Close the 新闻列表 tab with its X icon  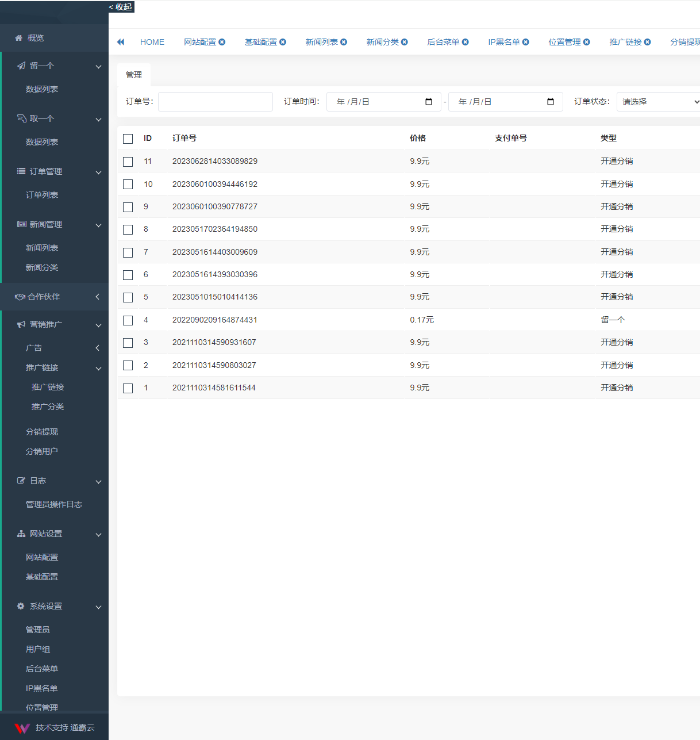(344, 42)
